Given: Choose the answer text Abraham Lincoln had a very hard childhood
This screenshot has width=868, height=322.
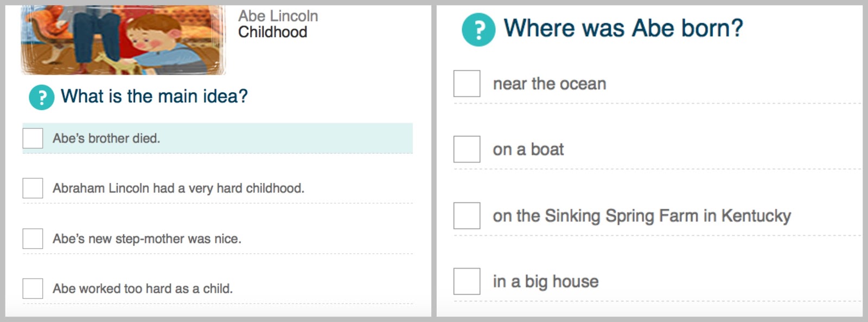Looking at the screenshot, I should 178,188.
